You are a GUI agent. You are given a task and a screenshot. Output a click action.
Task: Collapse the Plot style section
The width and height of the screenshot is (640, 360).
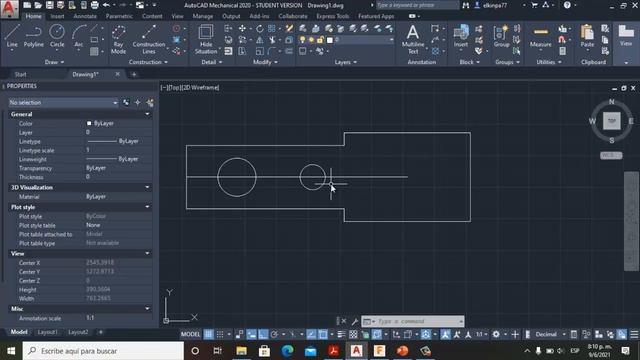click(147, 207)
